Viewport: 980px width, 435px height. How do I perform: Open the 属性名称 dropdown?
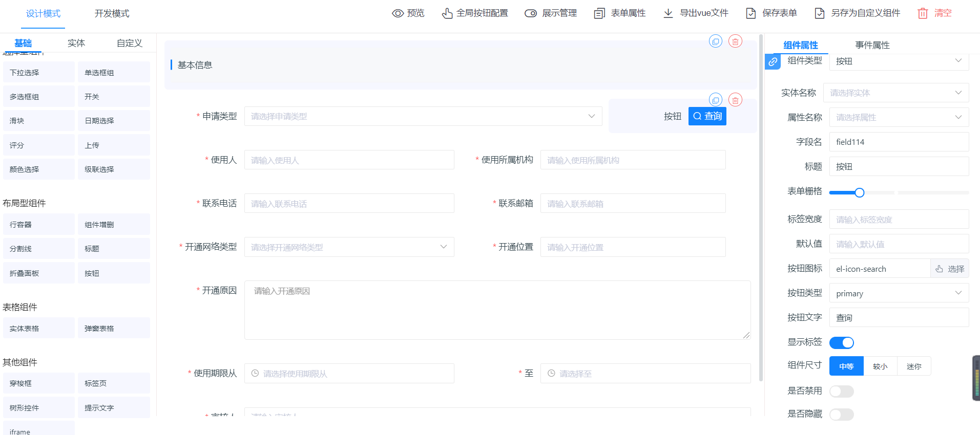tap(899, 117)
